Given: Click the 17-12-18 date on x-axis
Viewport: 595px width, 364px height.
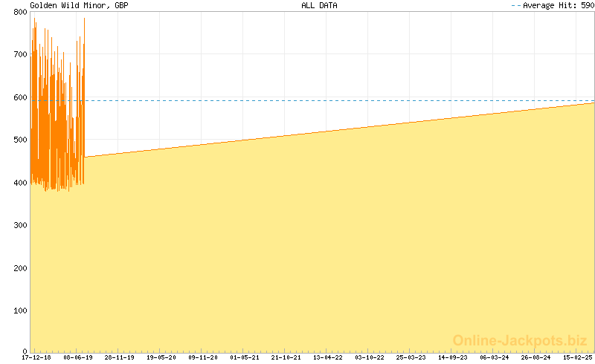Looking at the screenshot, I should pos(36,357).
